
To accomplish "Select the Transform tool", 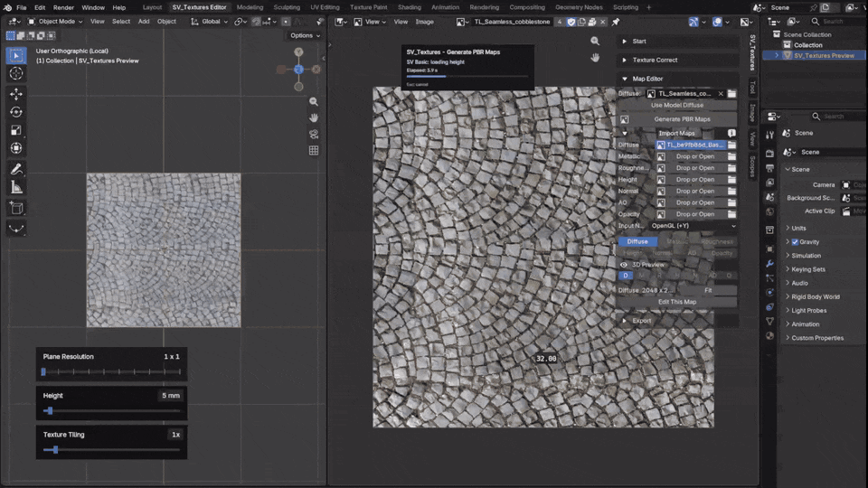I will coord(16,148).
